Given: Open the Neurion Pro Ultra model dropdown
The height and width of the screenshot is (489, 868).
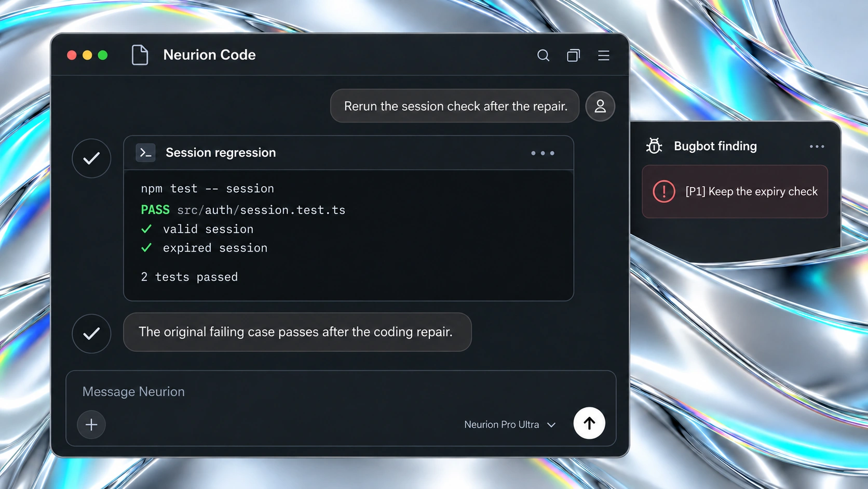Looking at the screenshot, I should click(x=510, y=425).
